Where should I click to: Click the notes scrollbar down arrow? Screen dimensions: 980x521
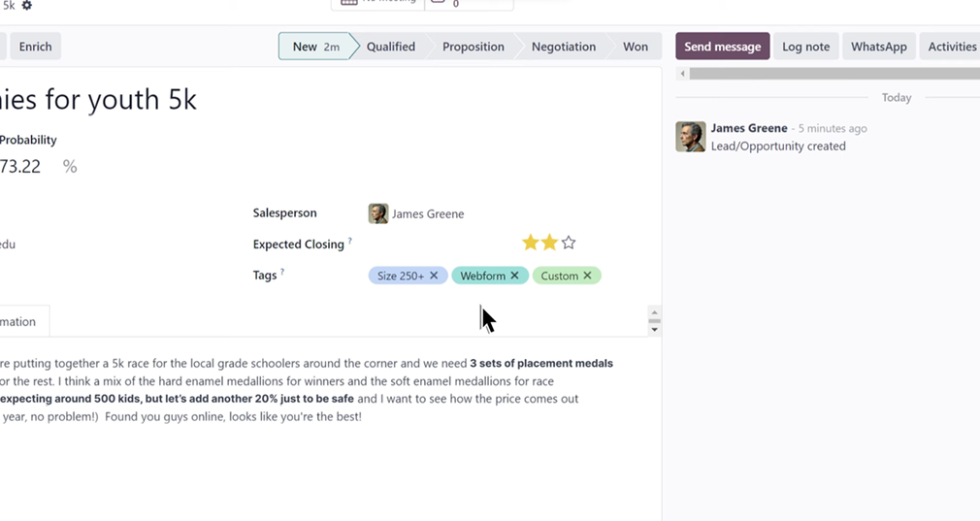coord(654,330)
